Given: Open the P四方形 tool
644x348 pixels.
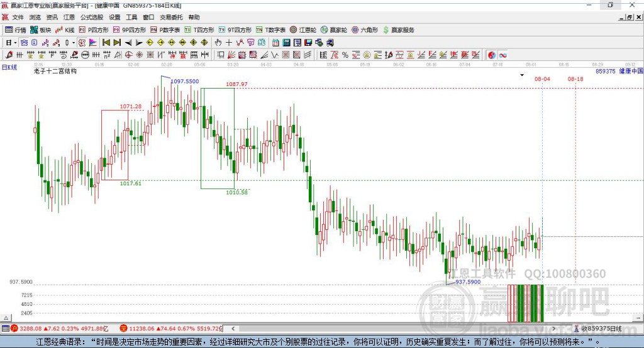Looking at the screenshot, I should coord(94,30).
